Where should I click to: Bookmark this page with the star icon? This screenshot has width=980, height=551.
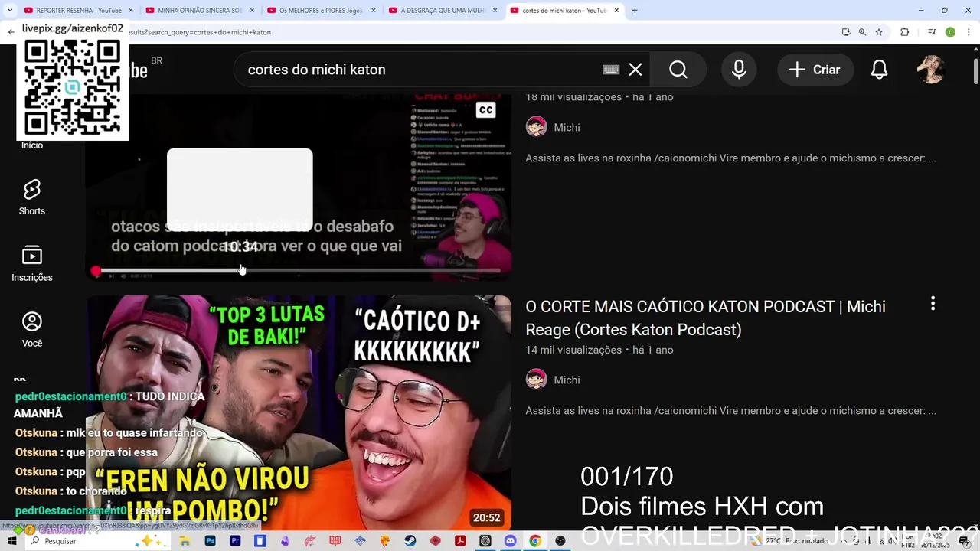879,32
